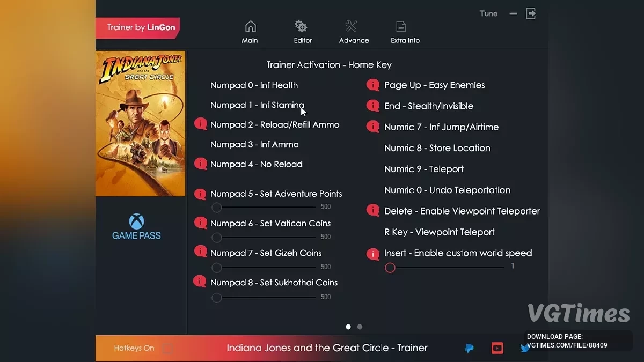Enable the Inf Health cheat
Image resolution: width=644 pixels, height=362 pixels.
pos(254,85)
